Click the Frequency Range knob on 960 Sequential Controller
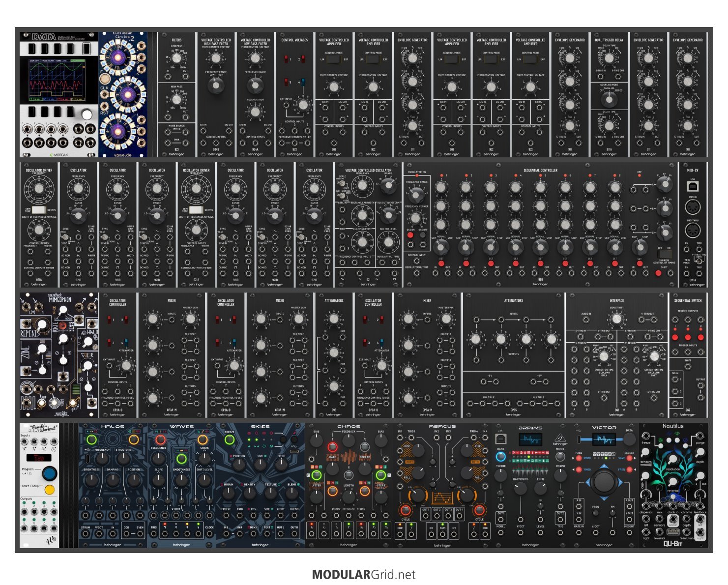728x585 pixels. (416, 195)
